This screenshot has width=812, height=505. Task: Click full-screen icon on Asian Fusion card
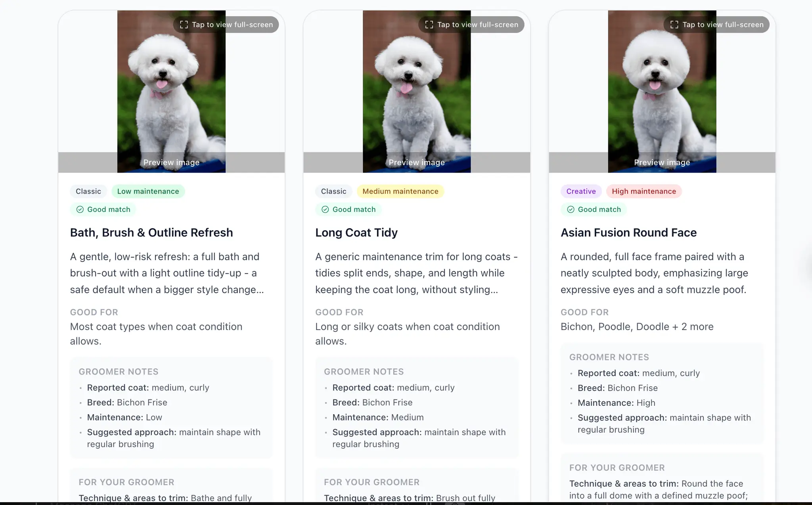tap(674, 25)
